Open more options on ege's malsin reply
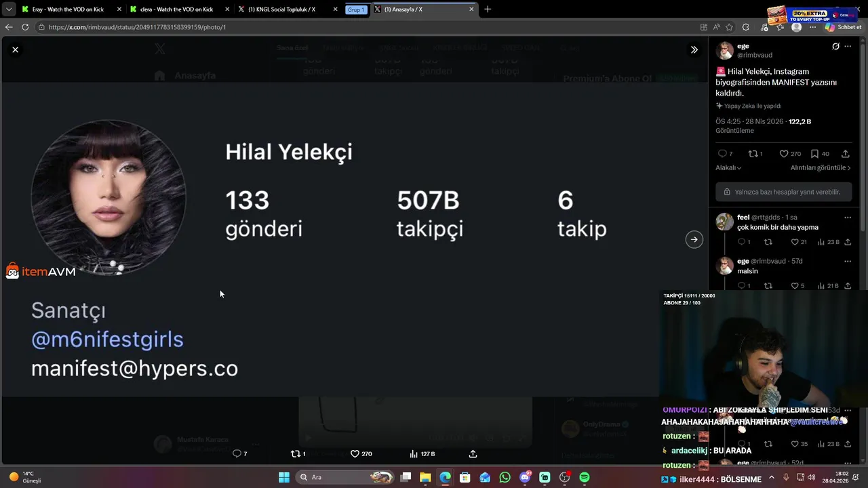 848,261
